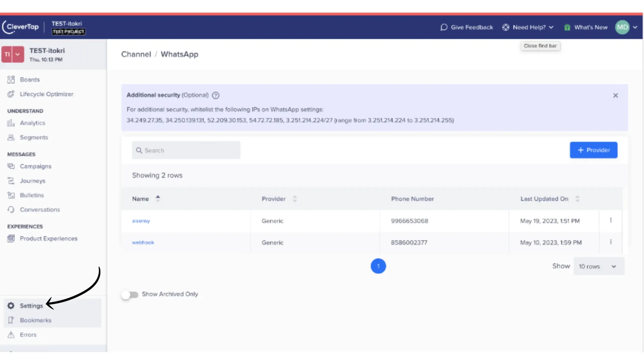Open the three-dot menu for the aisensy row
This screenshot has width=644, height=362.
pyautogui.click(x=611, y=220)
